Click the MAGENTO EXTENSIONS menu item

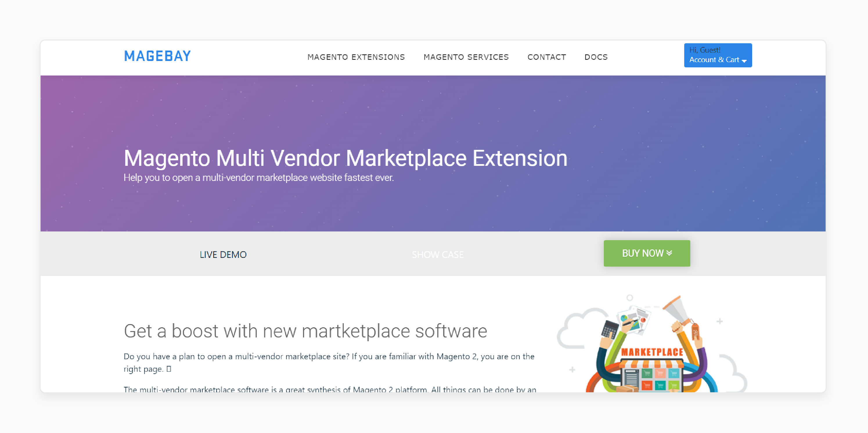point(357,57)
